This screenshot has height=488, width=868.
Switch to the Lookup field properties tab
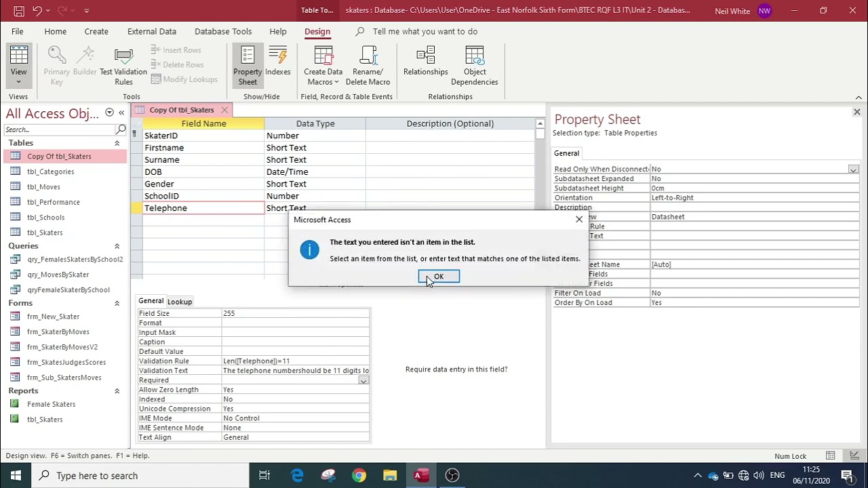[x=180, y=302]
